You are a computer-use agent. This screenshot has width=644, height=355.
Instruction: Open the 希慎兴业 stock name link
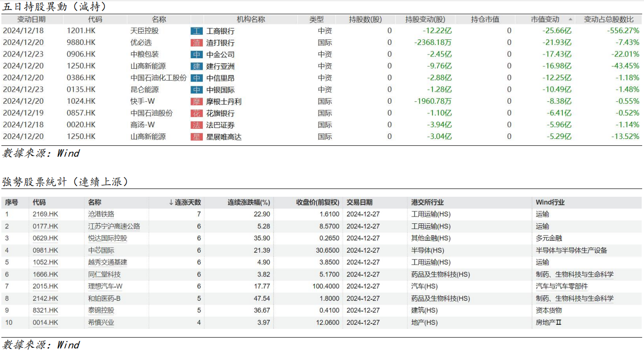coord(101,322)
